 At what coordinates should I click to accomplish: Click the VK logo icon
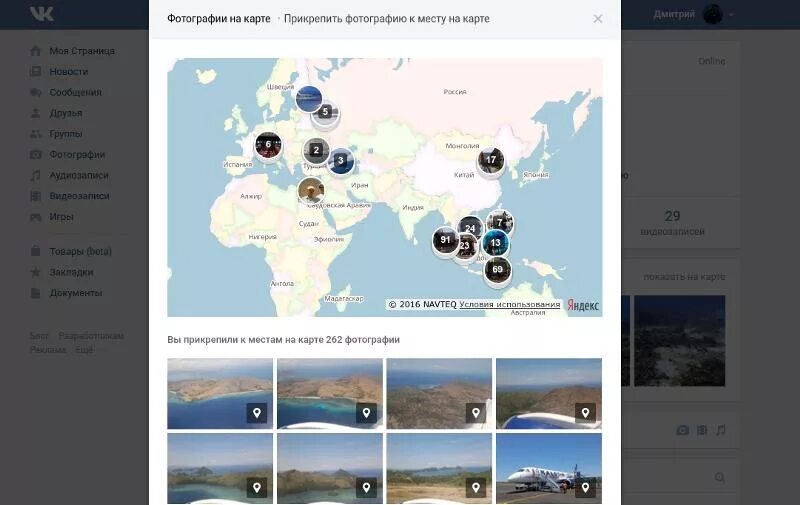pos(42,14)
